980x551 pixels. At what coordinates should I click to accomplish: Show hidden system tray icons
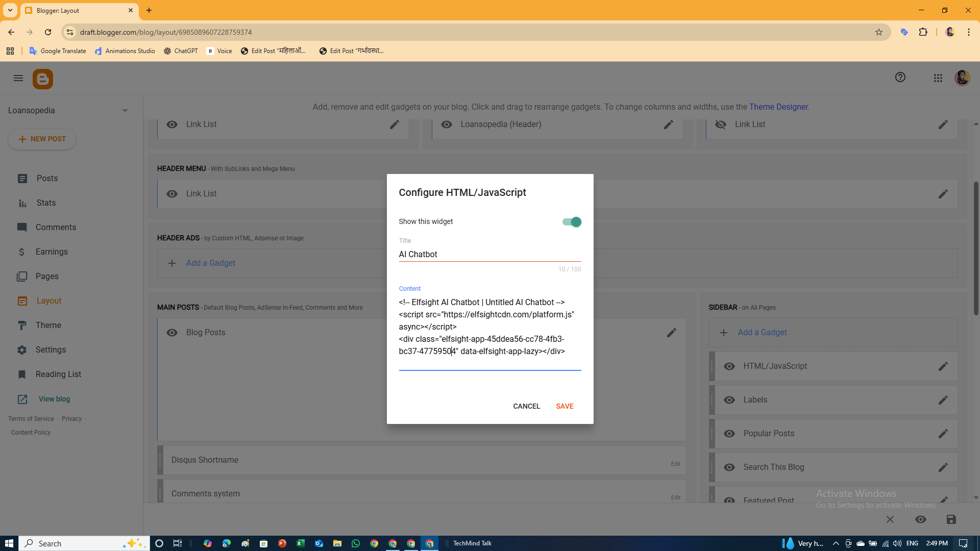[836, 543]
